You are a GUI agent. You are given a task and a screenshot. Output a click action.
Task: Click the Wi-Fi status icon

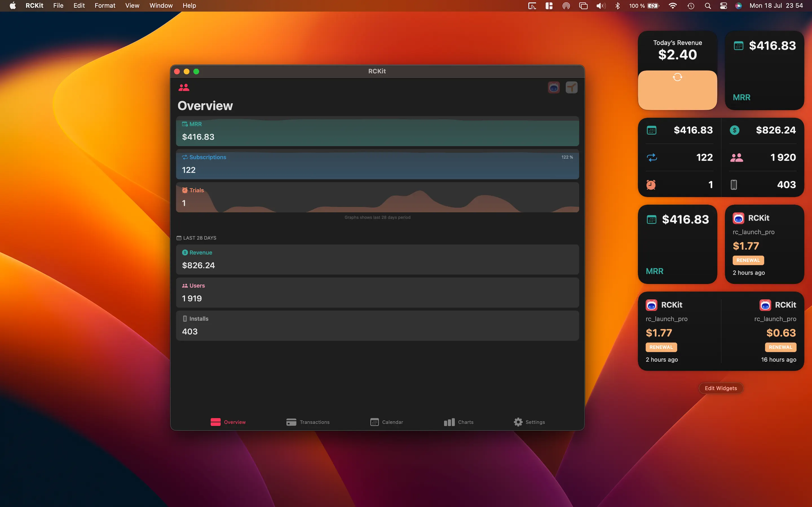pos(672,6)
